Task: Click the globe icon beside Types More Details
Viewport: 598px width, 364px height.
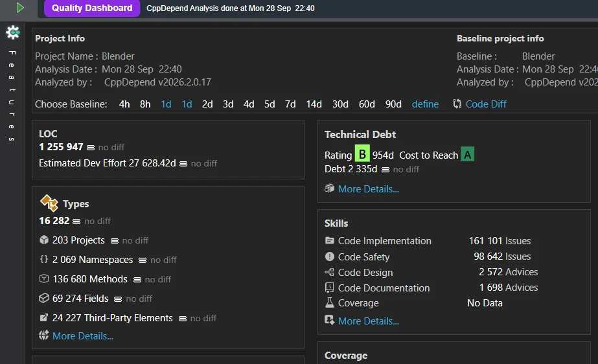Action: [44, 336]
